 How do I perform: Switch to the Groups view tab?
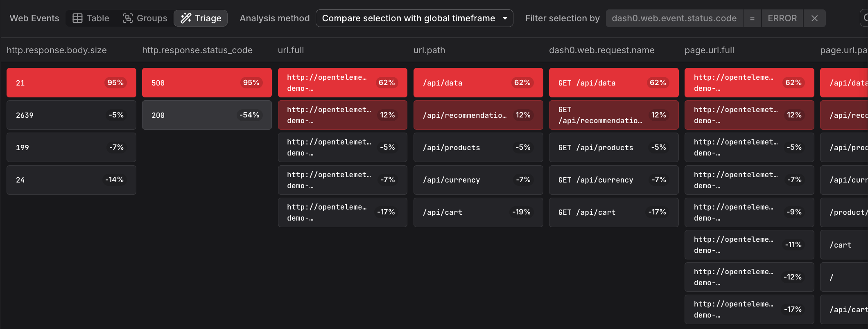[145, 18]
